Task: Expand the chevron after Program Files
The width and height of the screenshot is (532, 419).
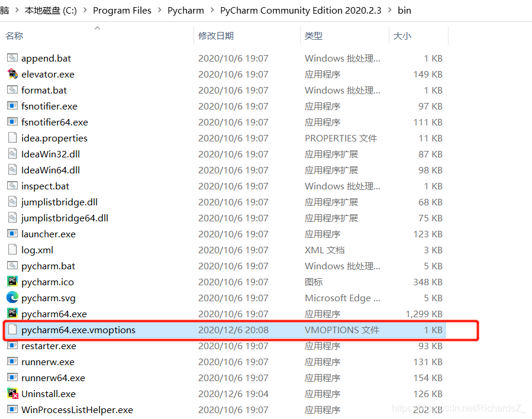Action: 159,11
